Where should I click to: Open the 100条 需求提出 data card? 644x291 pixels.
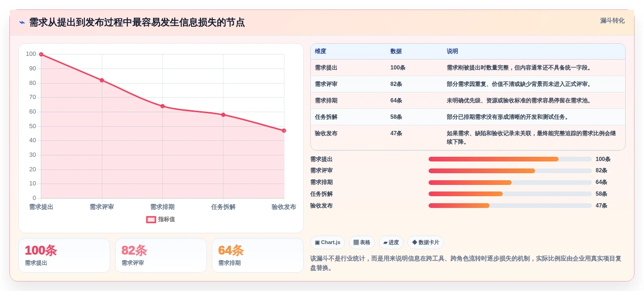click(x=64, y=255)
